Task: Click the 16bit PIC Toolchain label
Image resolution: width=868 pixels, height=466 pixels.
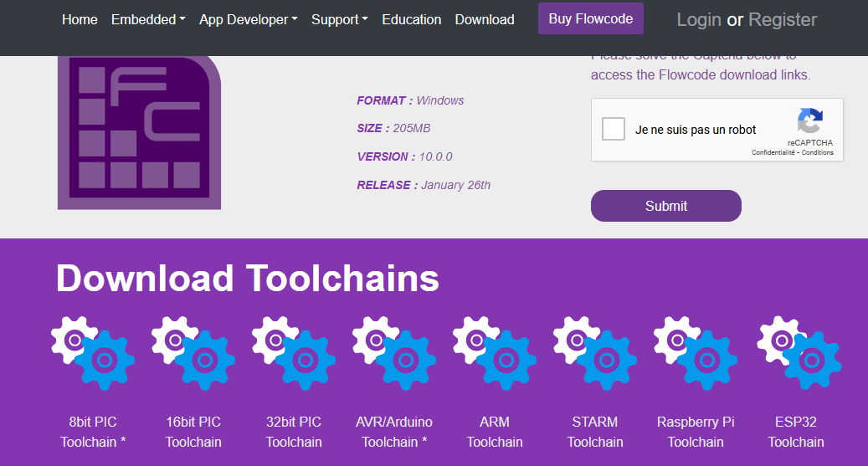Action: 193,432
